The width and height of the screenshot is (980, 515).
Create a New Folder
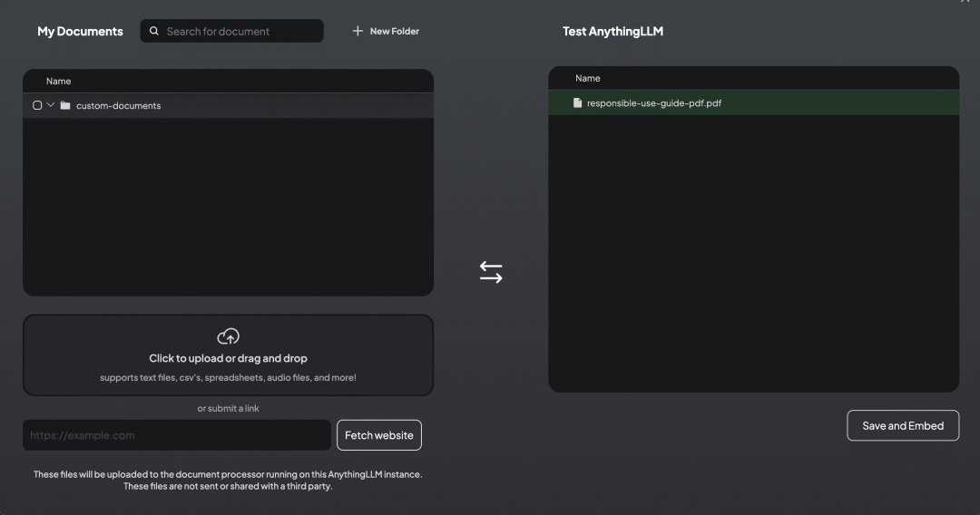point(386,31)
